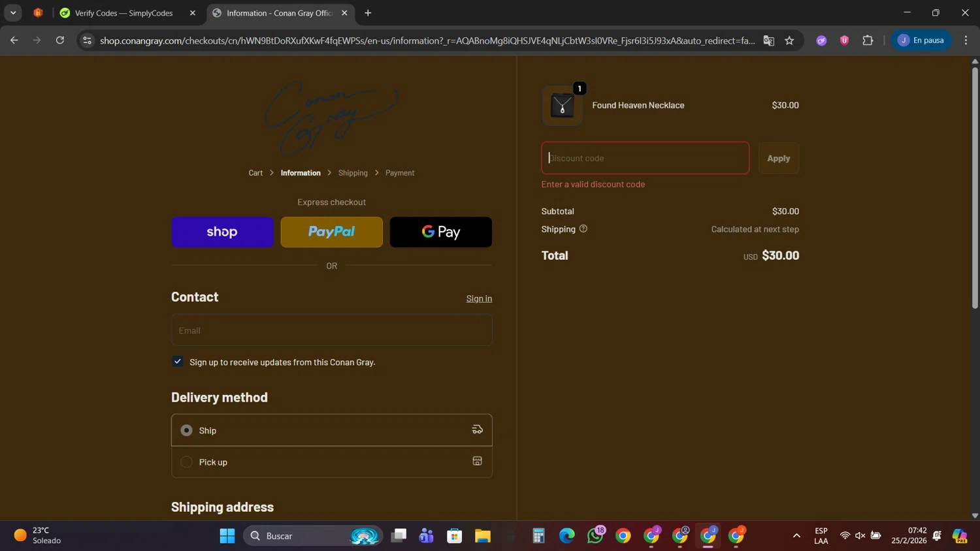Click the Information breadcrumb step
980x551 pixels.
301,173
